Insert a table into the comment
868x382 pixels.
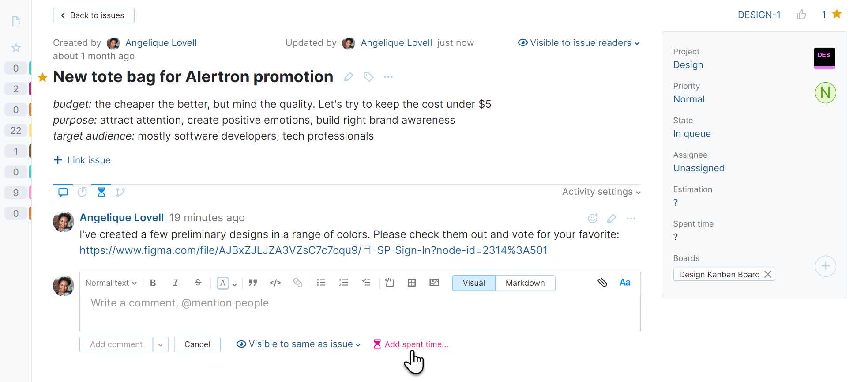(412, 283)
